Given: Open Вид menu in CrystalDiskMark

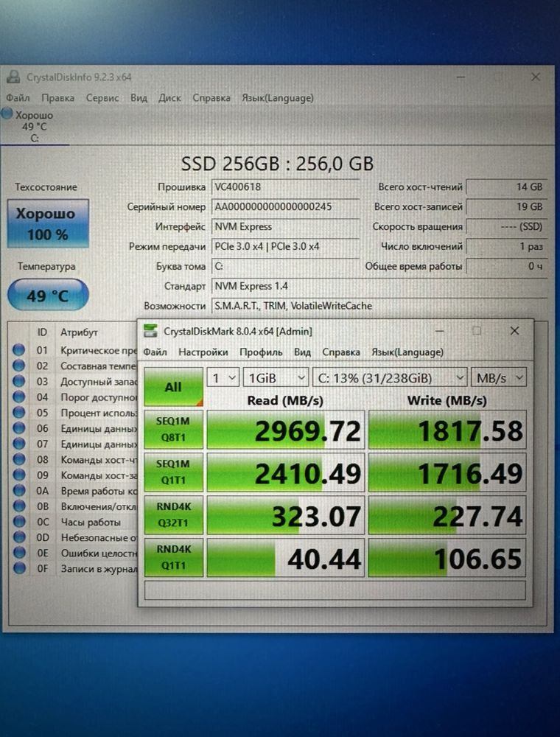Looking at the screenshot, I should [303, 352].
